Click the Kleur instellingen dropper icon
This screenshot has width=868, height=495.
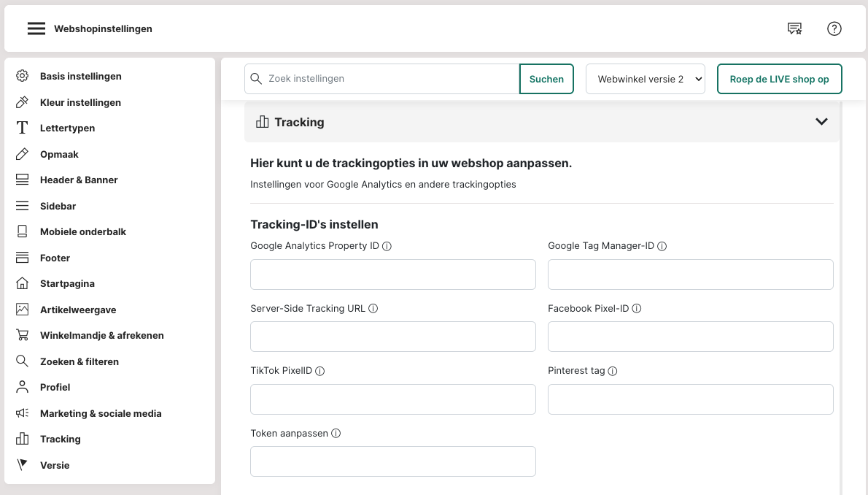23,102
